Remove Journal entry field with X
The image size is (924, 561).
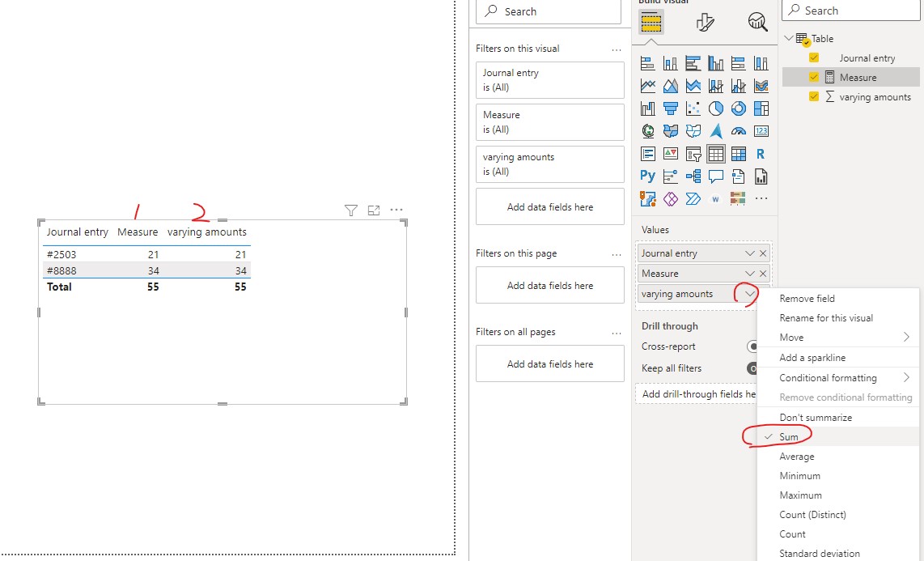(x=763, y=253)
